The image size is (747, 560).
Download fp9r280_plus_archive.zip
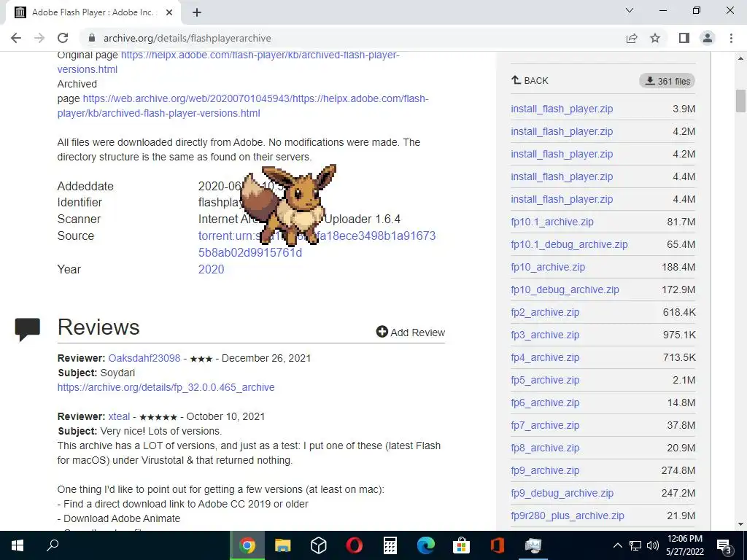click(568, 516)
